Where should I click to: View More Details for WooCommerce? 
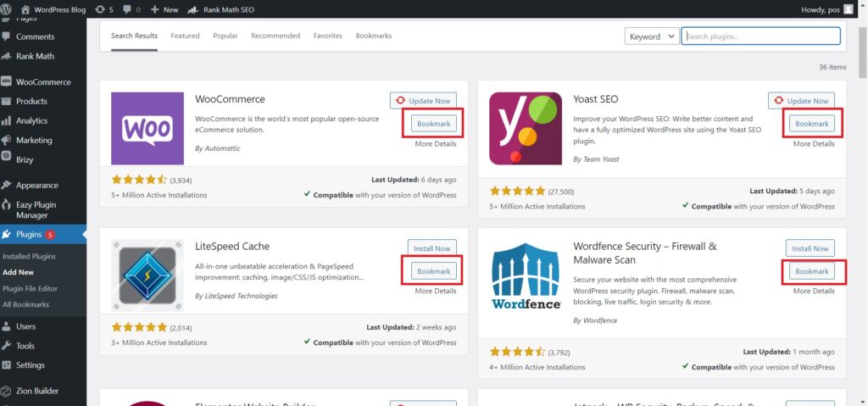[436, 144]
